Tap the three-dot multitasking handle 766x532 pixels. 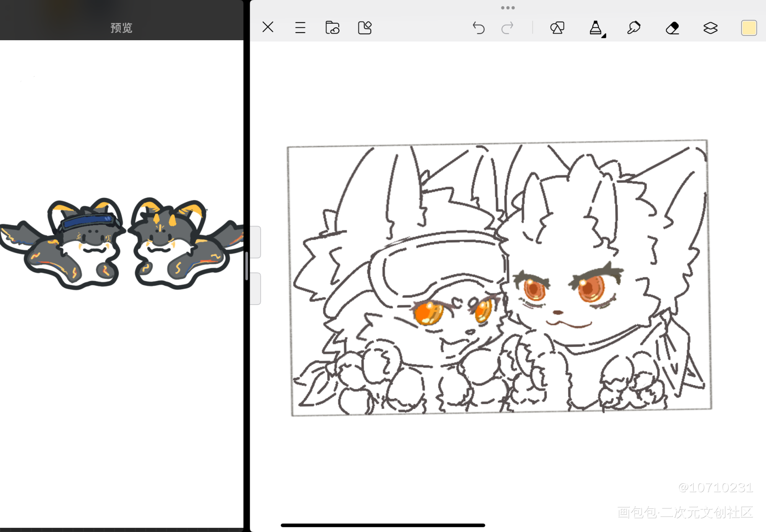508,8
